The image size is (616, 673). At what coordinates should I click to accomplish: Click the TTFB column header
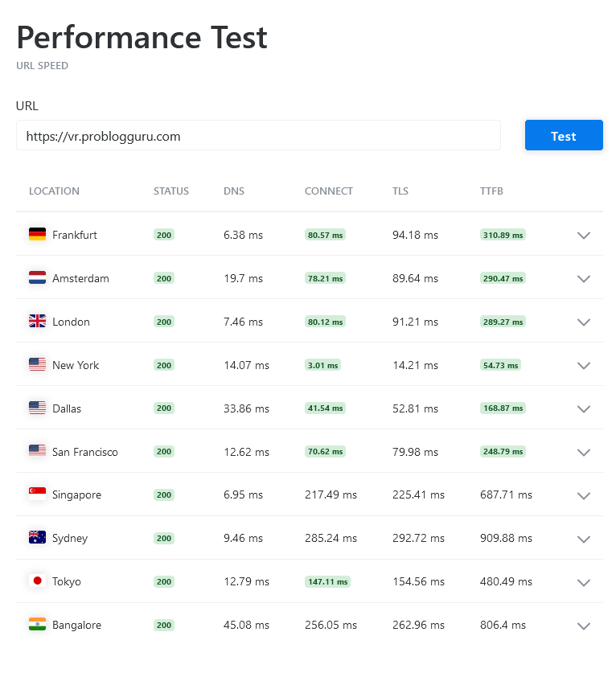[x=491, y=191]
